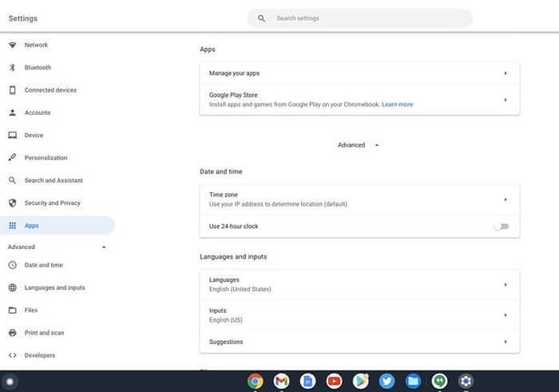Open Gmail from the shelf
This screenshot has height=392, width=559.
tap(281, 382)
